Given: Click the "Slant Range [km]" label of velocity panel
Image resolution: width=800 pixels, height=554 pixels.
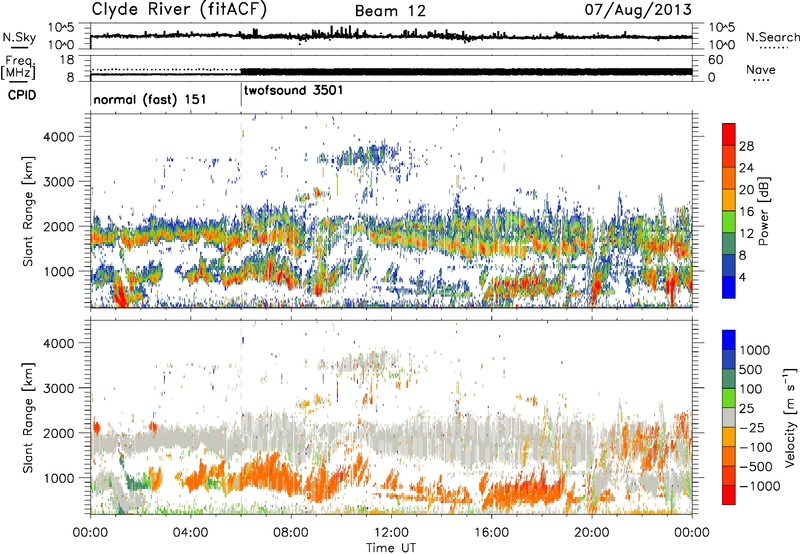Looking at the screenshot, I should tap(28, 418).
